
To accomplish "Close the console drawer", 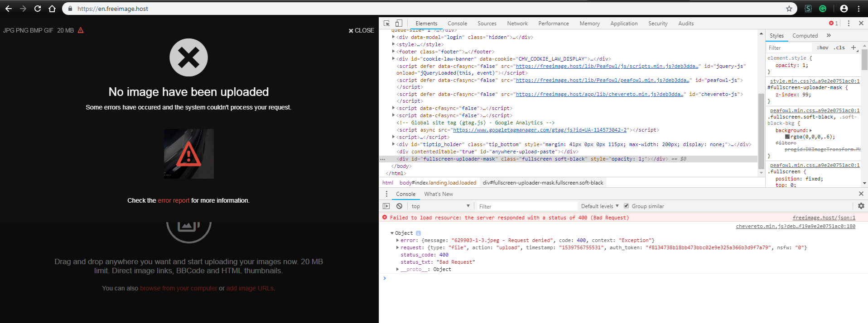I will tap(861, 194).
